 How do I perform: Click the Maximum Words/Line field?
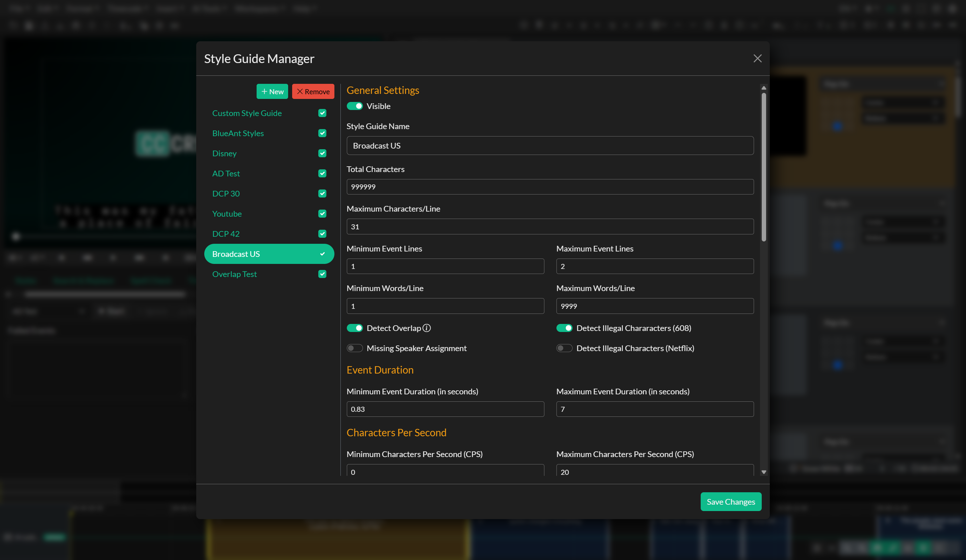(655, 306)
